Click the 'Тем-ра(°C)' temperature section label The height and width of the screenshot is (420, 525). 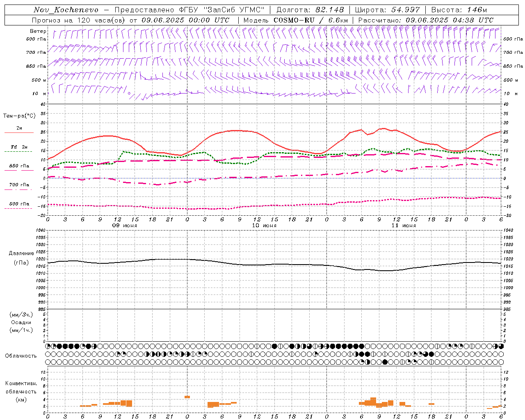19,116
